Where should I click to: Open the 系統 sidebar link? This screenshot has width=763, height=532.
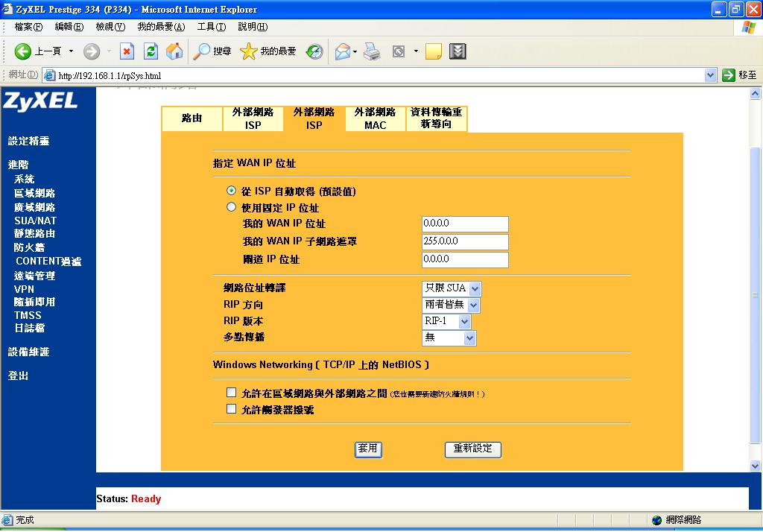pos(25,179)
